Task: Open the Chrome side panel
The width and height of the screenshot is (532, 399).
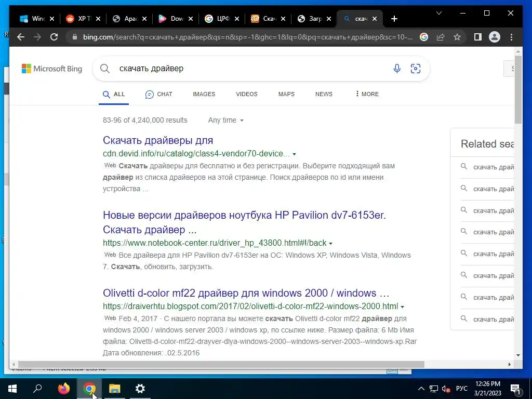Action: point(478,37)
